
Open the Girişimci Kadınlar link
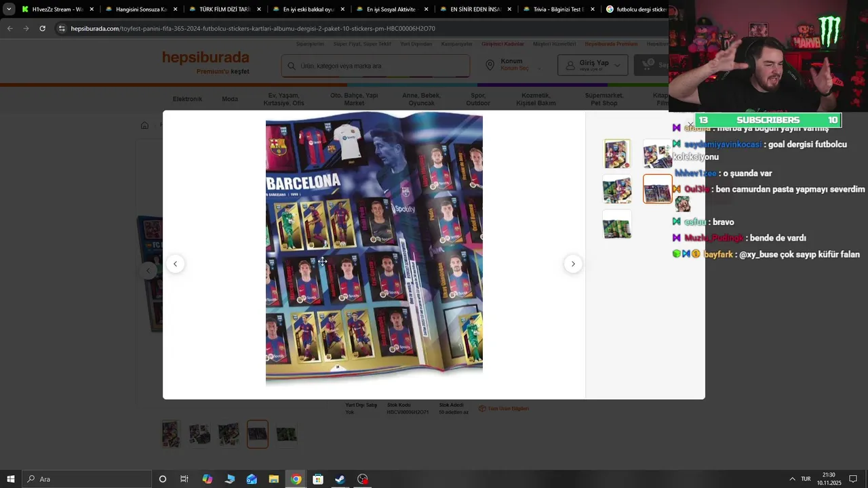point(502,44)
